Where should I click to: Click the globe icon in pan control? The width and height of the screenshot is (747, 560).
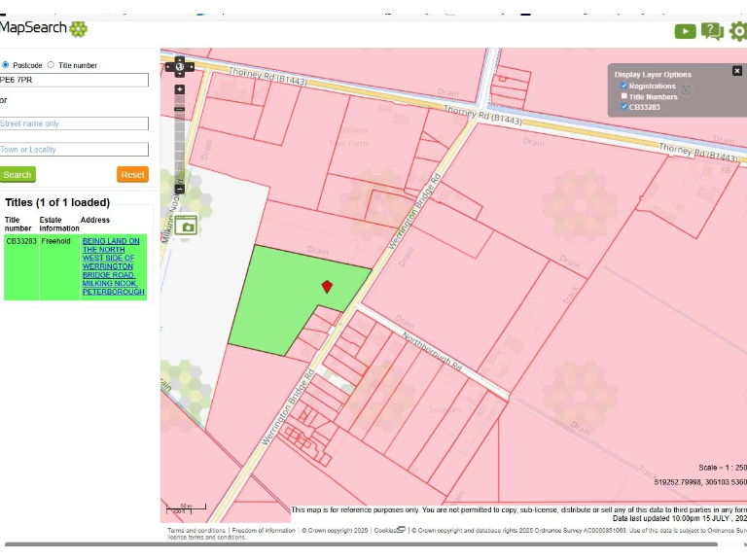(x=179, y=66)
